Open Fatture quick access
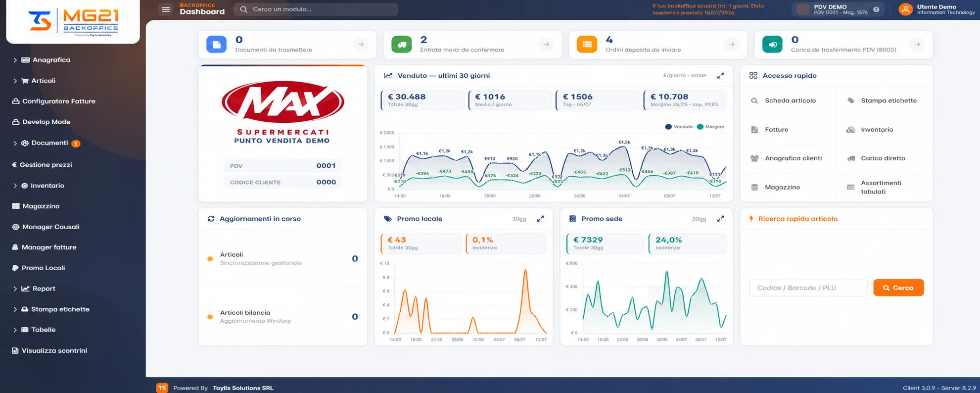 click(789, 130)
